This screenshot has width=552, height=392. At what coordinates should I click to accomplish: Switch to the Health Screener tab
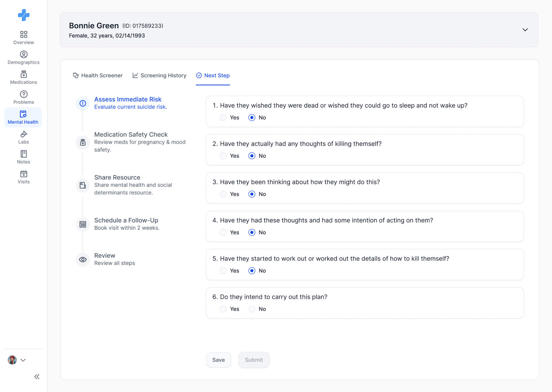97,76
